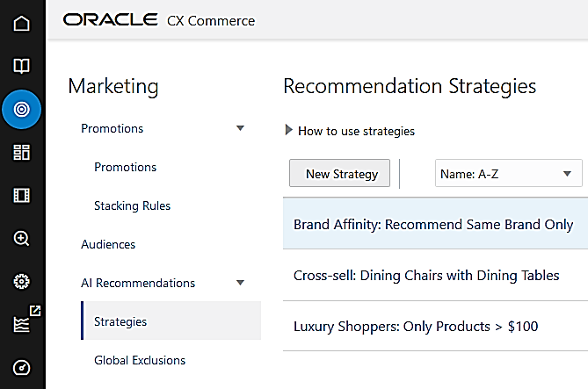Open the Catalog book icon
Viewport: 588px width, 389px height.
click(x=21, y=66)
